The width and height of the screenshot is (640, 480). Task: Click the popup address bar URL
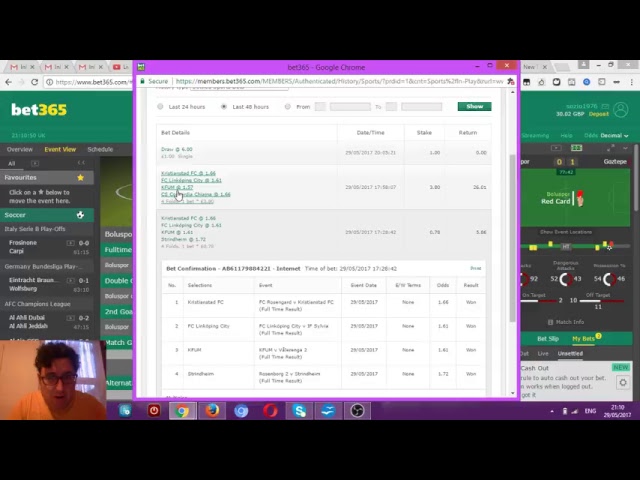point(339,81)
